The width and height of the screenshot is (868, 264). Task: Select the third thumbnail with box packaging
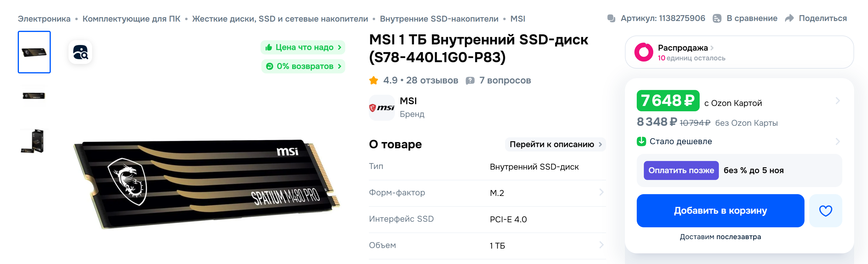coord(34,141)
